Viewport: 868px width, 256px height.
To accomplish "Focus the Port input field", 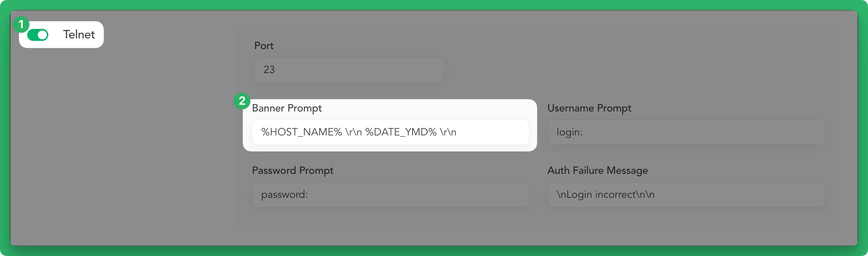I will (x=349, y=70).
